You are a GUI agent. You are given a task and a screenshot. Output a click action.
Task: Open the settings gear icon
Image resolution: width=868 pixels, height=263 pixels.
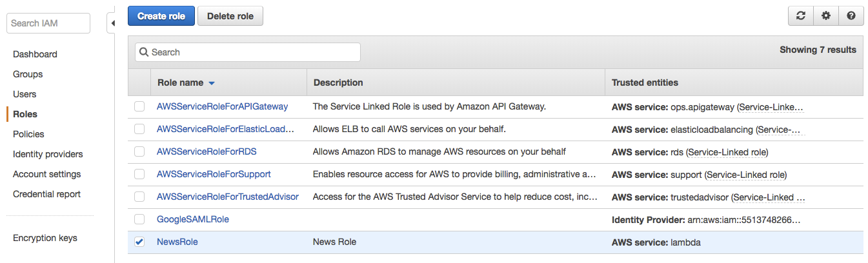(826, 15)
